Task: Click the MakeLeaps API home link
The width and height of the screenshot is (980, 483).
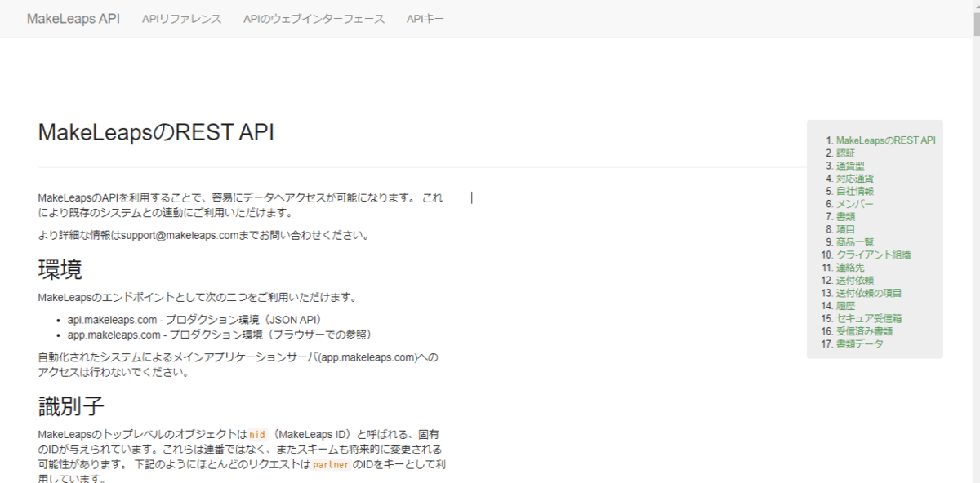Action: [x=73, y=18]
